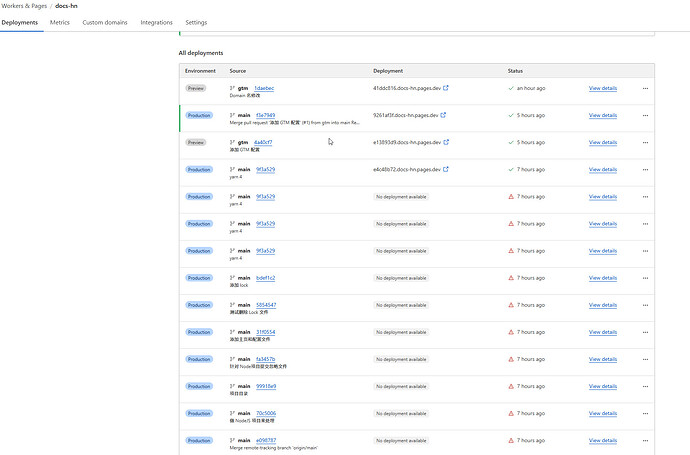The image size is (690, 455).
Task: Open ellipsis actions menu for fa3457b deployment
Action: click(x=645, y=360)
